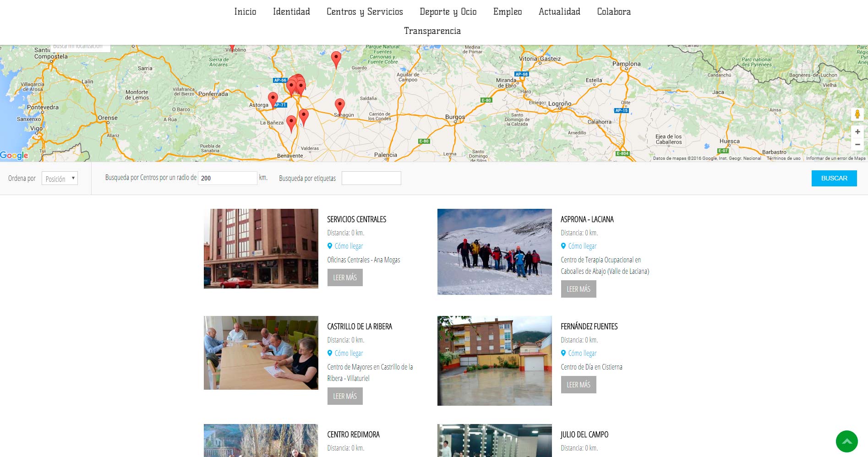Open the Deporte y Ocio menu
Image resolution: width=868 pixels, height=457 pixels.
(448, 12)
